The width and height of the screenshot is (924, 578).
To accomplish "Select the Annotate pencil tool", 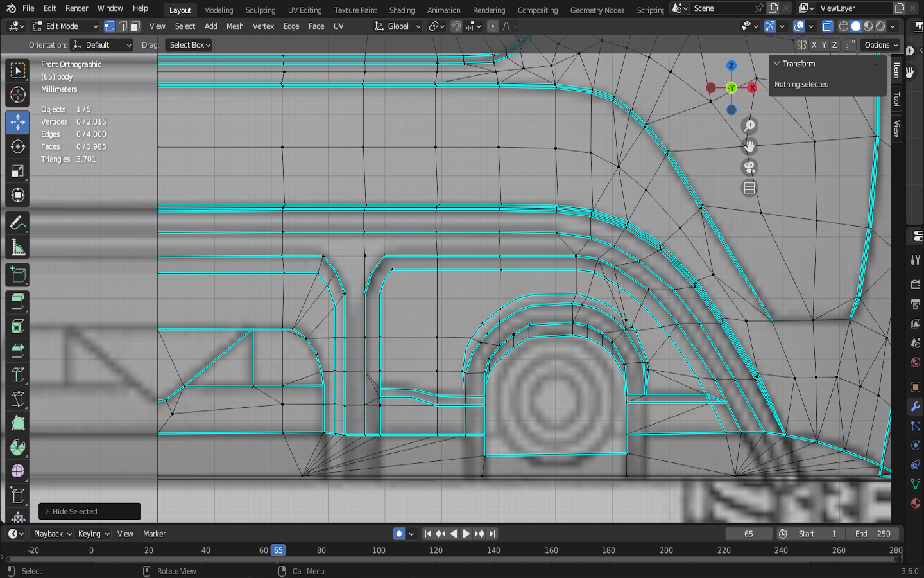I will [18, 223].
